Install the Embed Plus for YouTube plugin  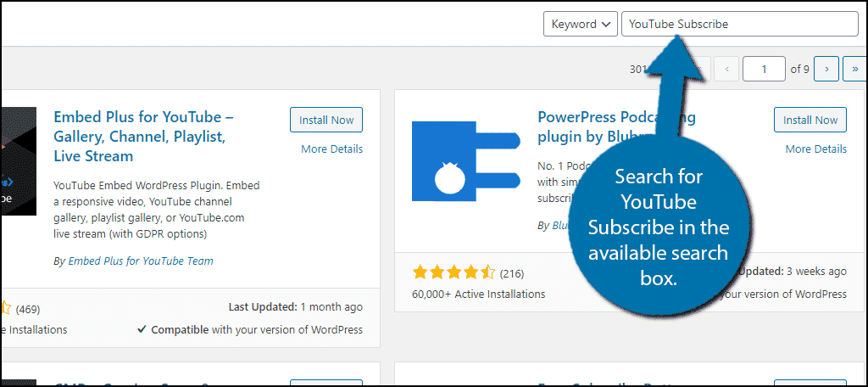point(326,120)
